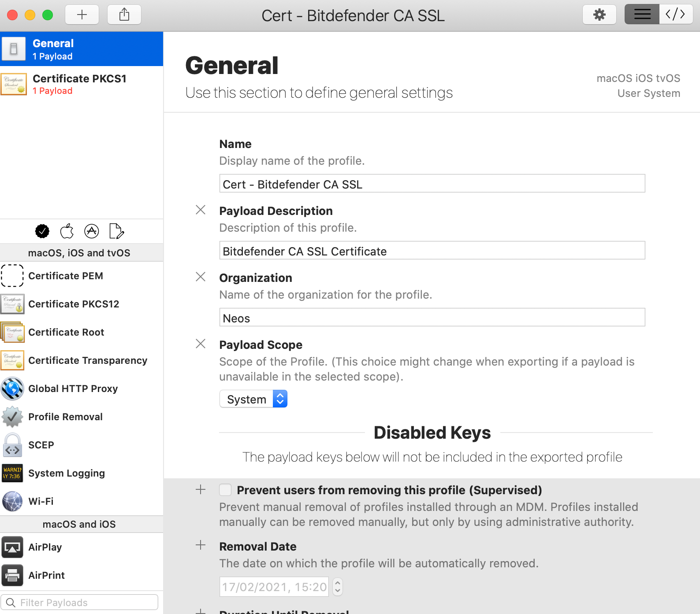
Task: Select the Certificate PKCS1 payload
Action: point(82,84)
